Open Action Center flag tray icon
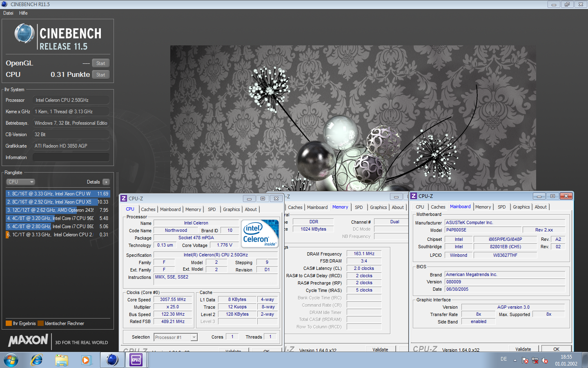 coord(525,360)
